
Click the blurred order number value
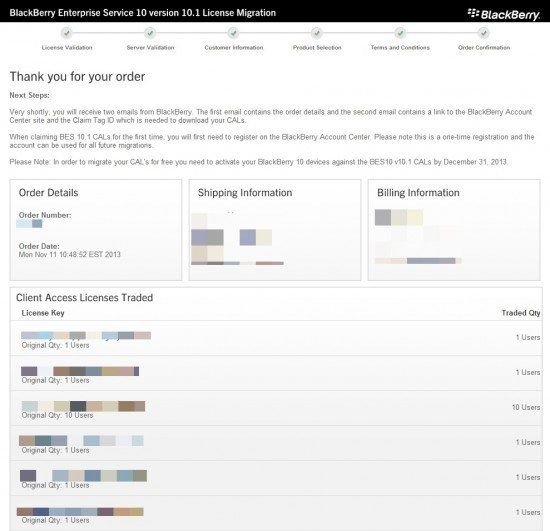[x=29, y=223]
